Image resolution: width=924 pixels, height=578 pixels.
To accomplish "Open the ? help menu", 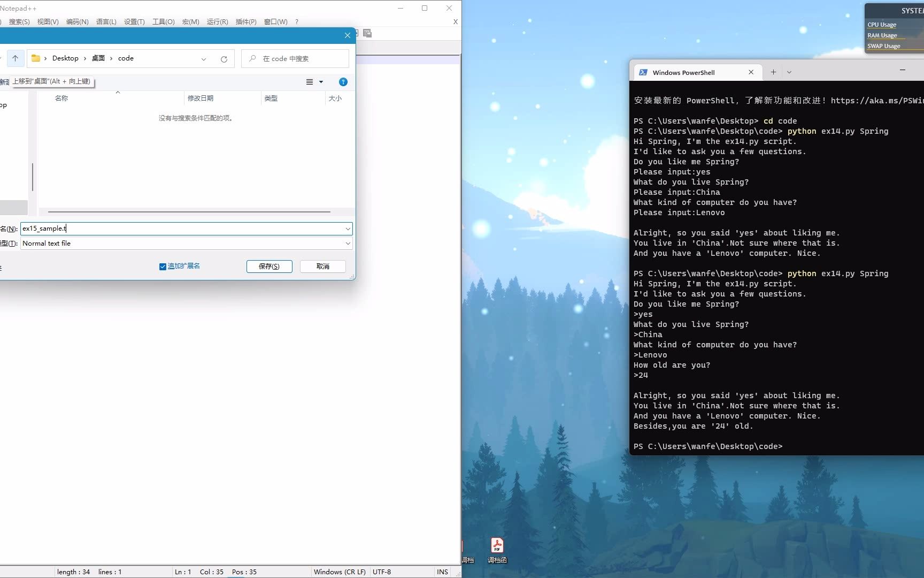I will [x=297, y=22].
